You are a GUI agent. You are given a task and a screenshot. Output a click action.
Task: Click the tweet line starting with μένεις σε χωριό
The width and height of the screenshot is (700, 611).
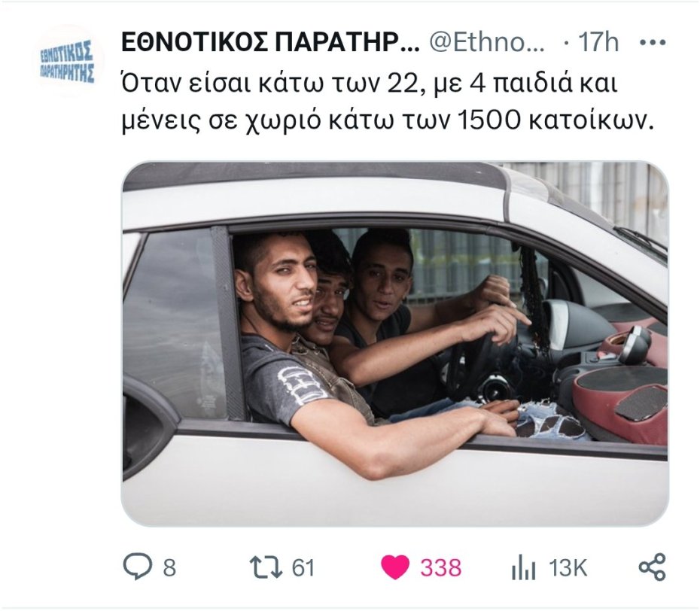coord(388,120)
